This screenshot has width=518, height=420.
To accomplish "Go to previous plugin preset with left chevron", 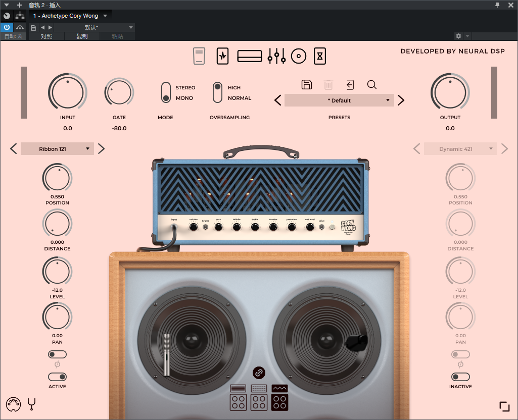I will 278,100.
